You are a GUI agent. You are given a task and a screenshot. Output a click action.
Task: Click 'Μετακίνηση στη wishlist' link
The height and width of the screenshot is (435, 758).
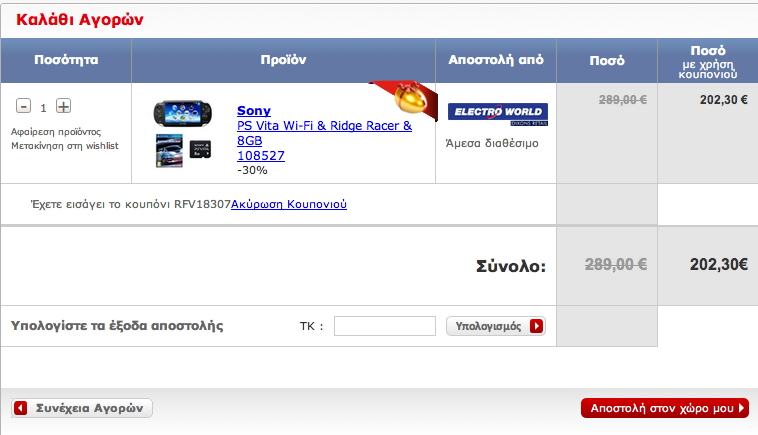[65, 146]
